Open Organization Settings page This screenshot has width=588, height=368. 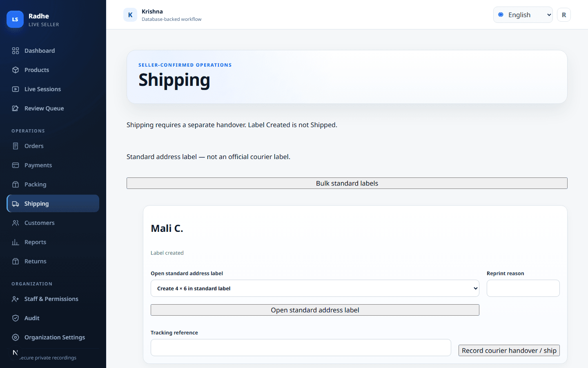[53, 337]
